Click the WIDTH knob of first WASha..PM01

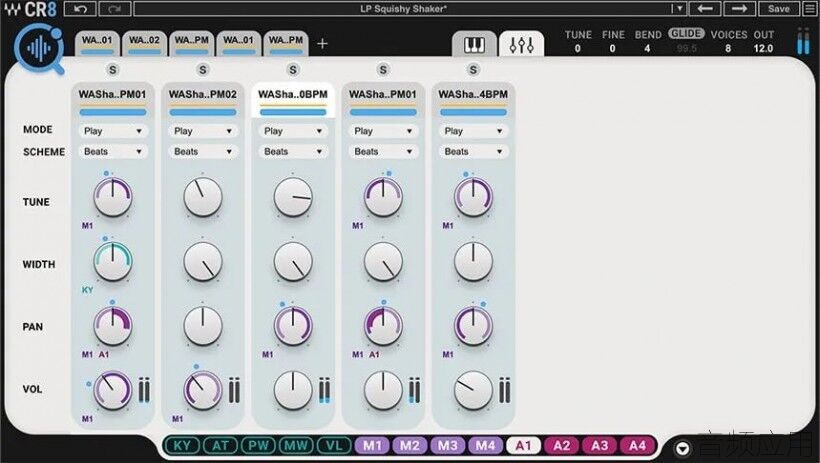coord(113,261)
